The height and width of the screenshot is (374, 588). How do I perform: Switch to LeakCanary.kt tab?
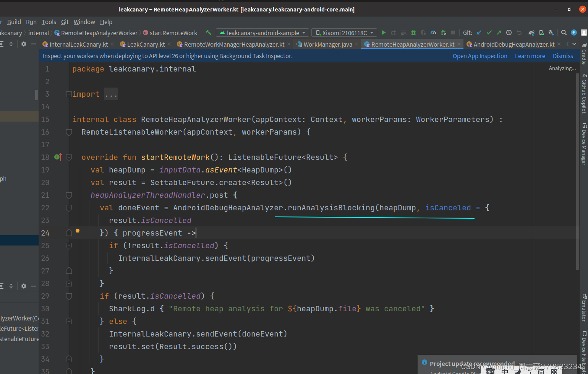click(x=146, y=44)
